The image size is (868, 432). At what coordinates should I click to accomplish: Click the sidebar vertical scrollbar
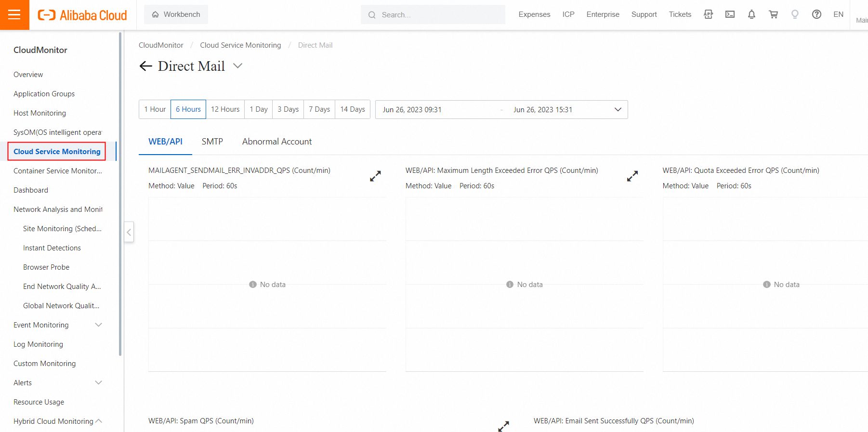click(x=120, y=194)
